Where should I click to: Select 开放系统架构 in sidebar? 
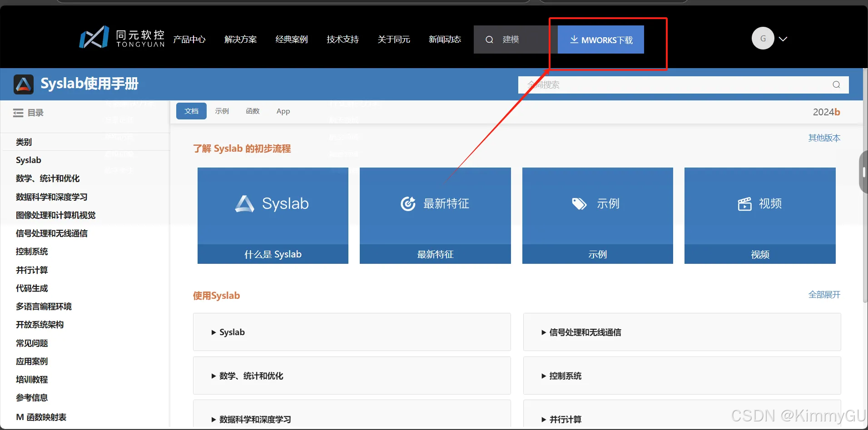[40, 325]
